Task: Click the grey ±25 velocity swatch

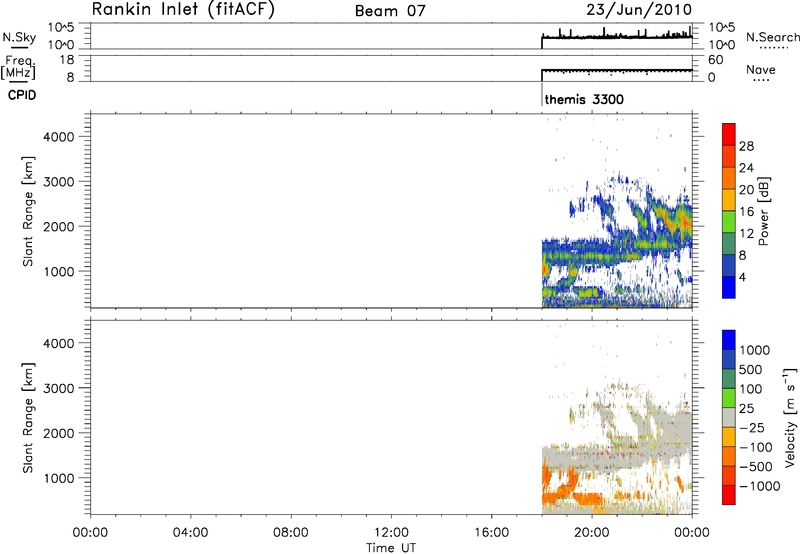Action: coord(729,417)
